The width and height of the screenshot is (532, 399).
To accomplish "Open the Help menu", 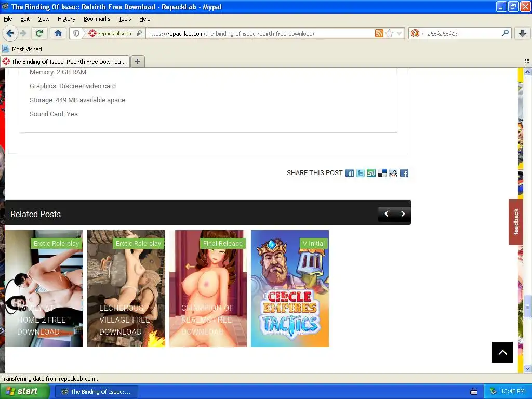I will pos(144,19).
